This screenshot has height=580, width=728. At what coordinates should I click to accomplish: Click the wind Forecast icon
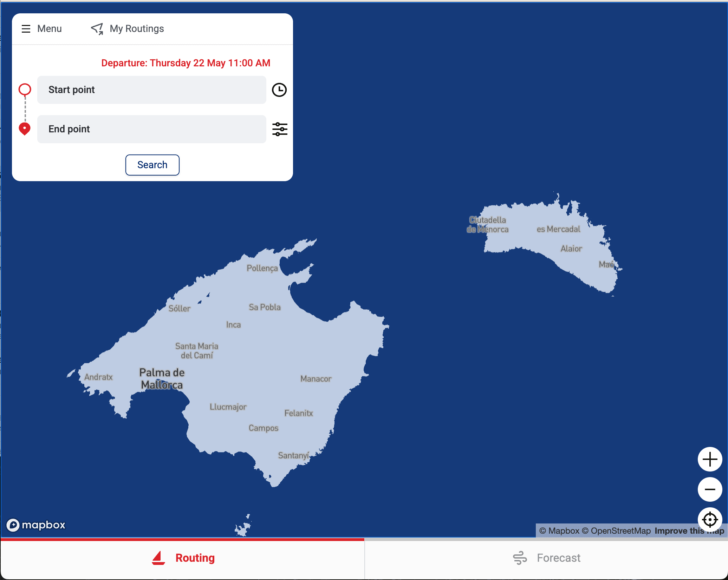pos(520,558)
